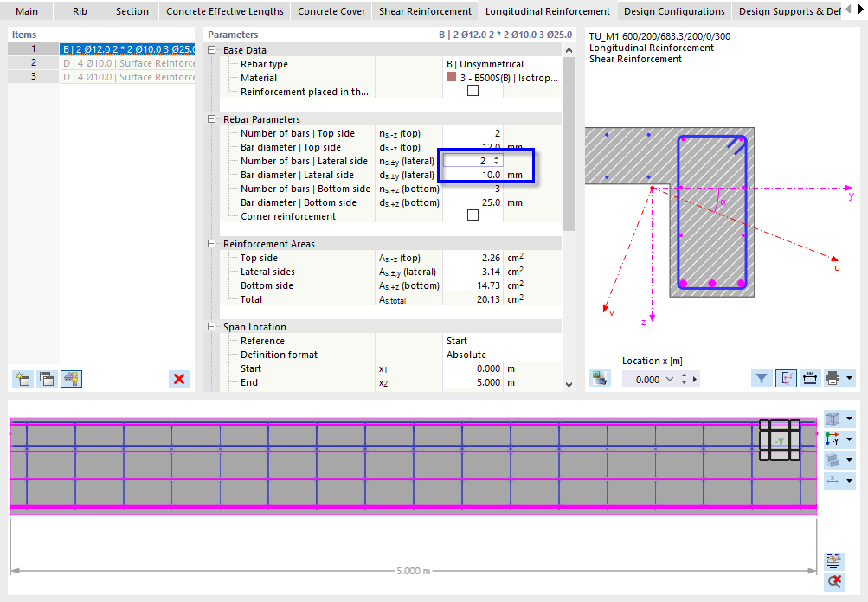Click the section thumbnail in beam view

pos(780,440)
